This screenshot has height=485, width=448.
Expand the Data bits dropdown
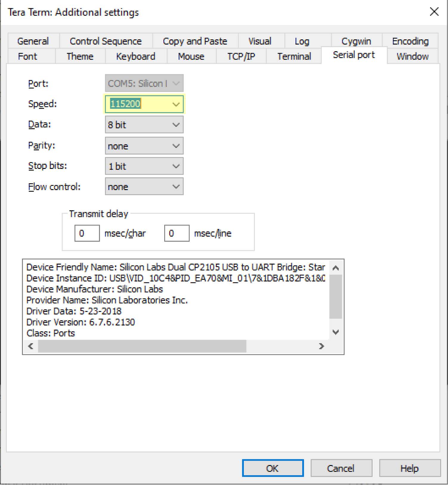click(176, 125)
